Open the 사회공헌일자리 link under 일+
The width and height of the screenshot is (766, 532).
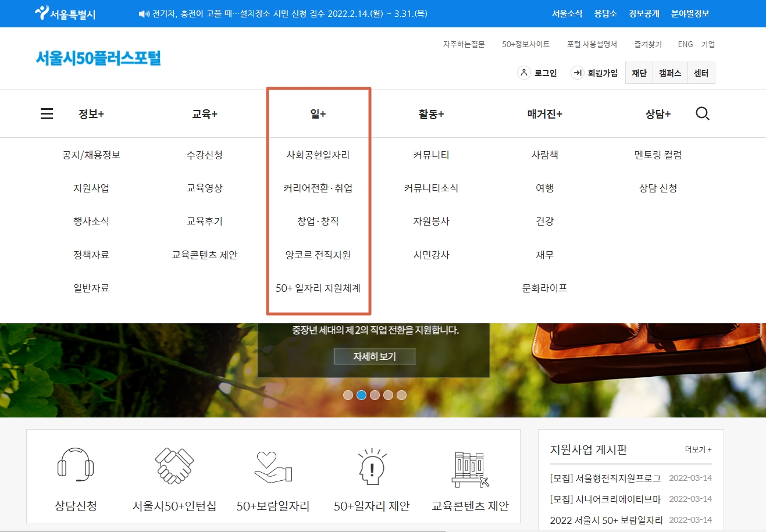click(x=318, y=155)
